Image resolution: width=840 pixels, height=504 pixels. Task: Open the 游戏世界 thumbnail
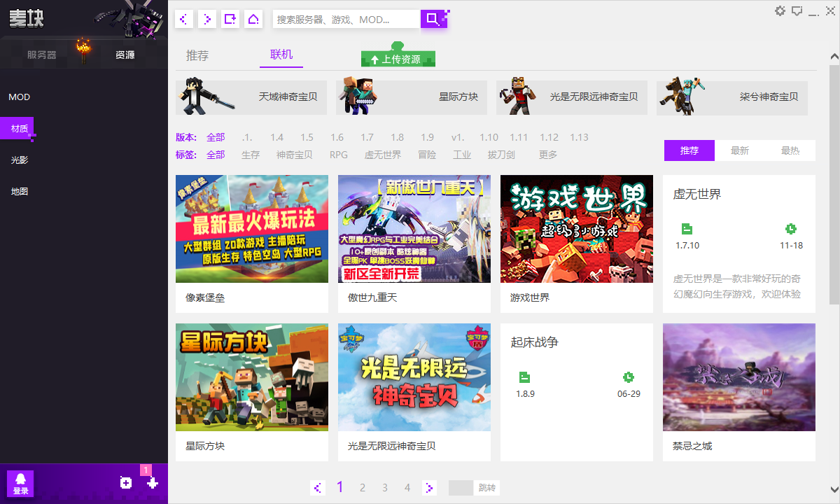point(577,229)
